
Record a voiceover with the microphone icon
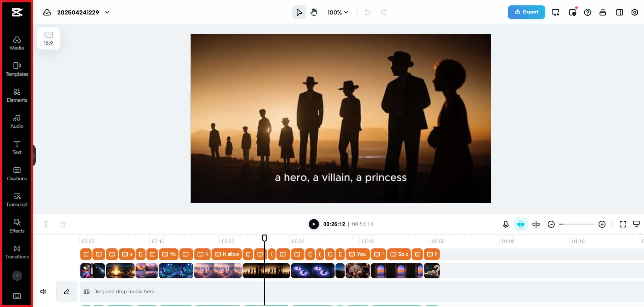click(x=506, y=224)
